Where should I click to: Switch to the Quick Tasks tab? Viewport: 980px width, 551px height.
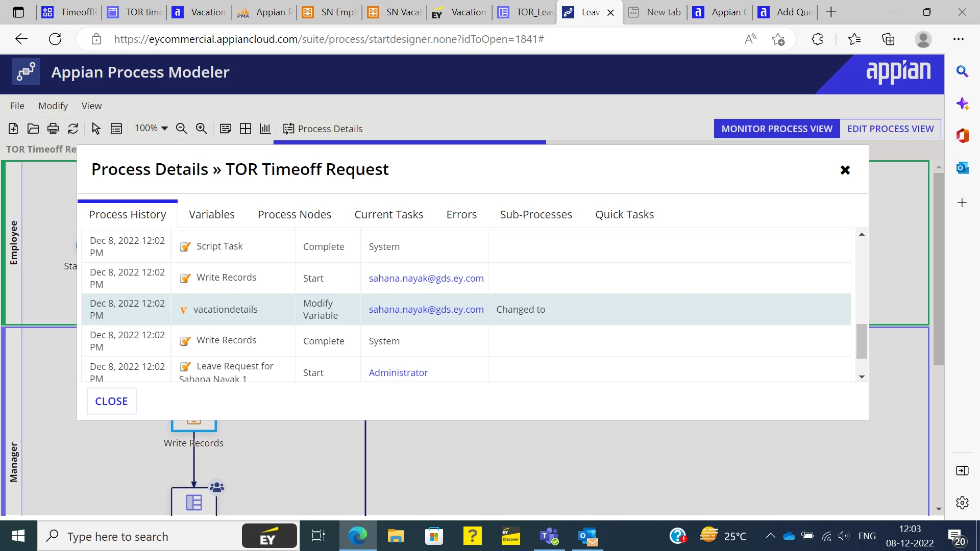tap(625, 215)
